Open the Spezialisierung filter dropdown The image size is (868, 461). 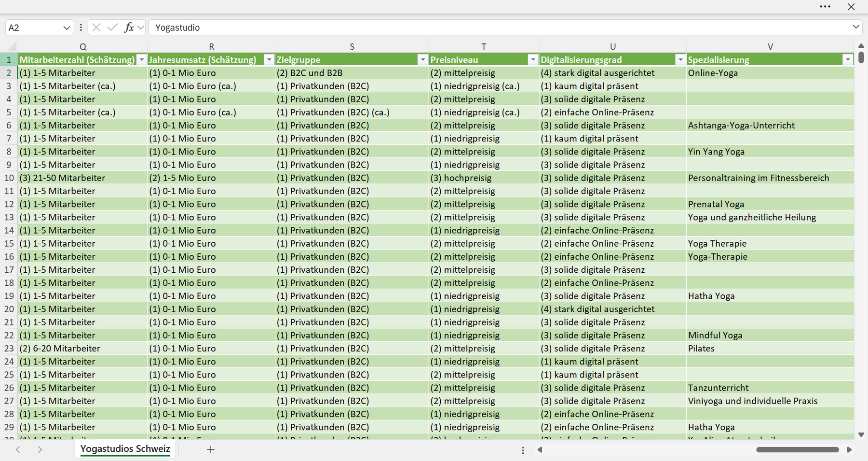click(848, 60)
